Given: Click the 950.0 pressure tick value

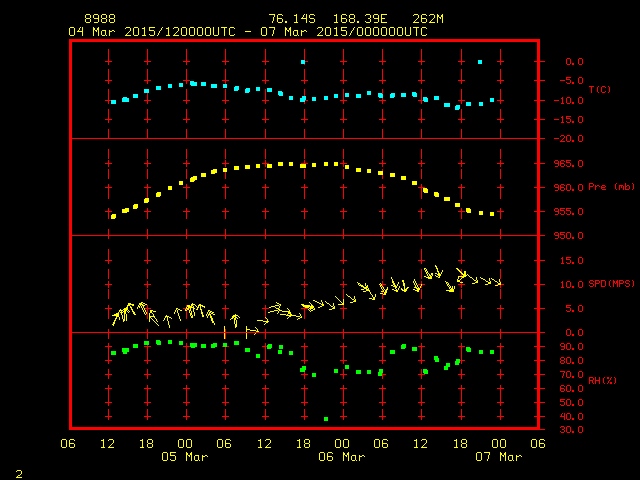Looking at the screenshot, I should coord(569,236).
